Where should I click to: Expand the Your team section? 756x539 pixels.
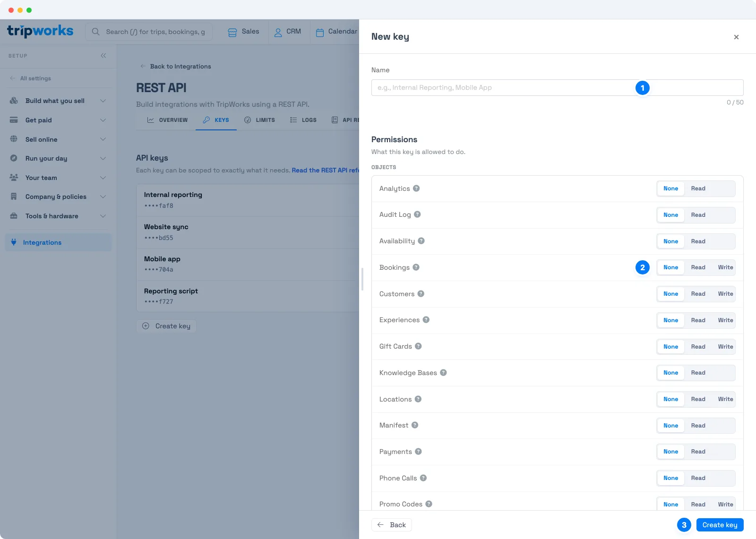pos(58,178)
